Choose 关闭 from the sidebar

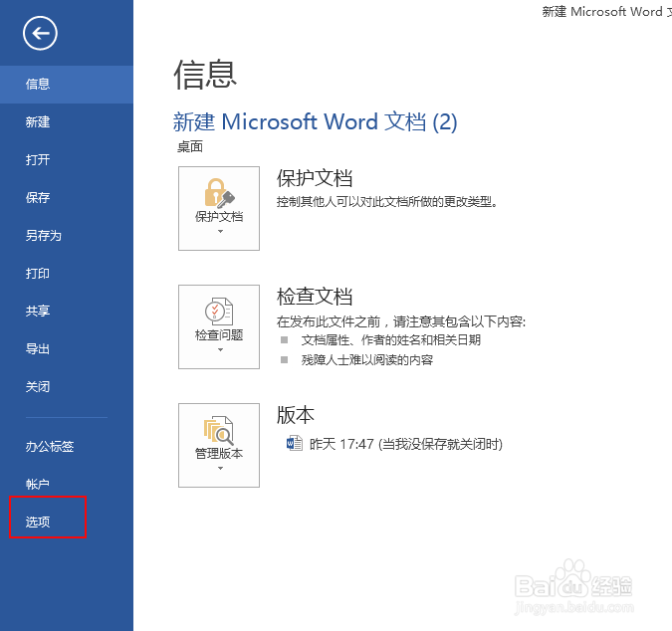coord(67,386)
